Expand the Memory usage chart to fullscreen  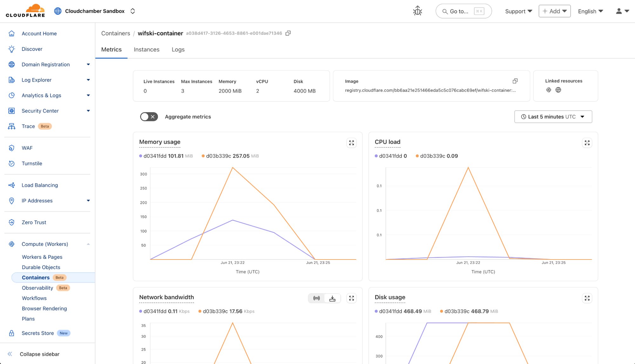(x=351, y=143)
